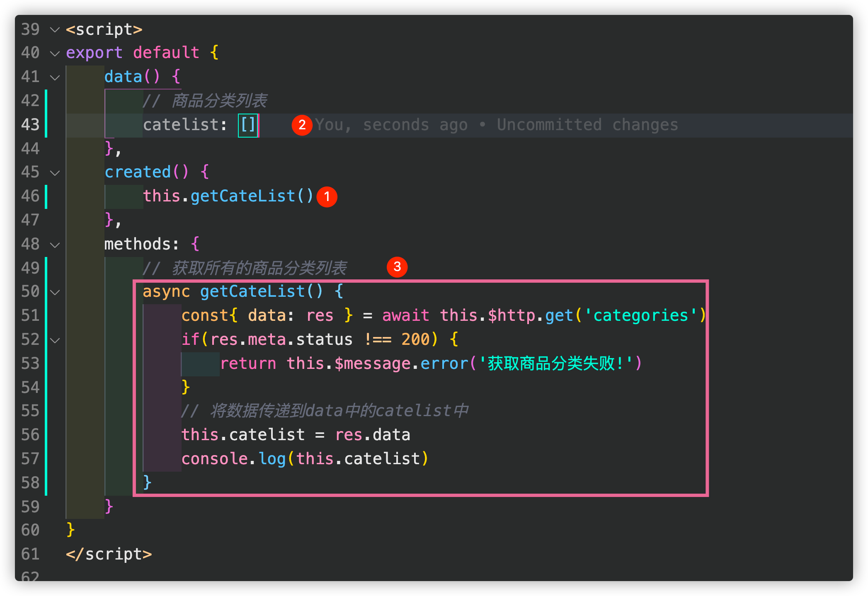
Task: Click the 'return' keyword on line 53
Action: [x=248, y=363]
